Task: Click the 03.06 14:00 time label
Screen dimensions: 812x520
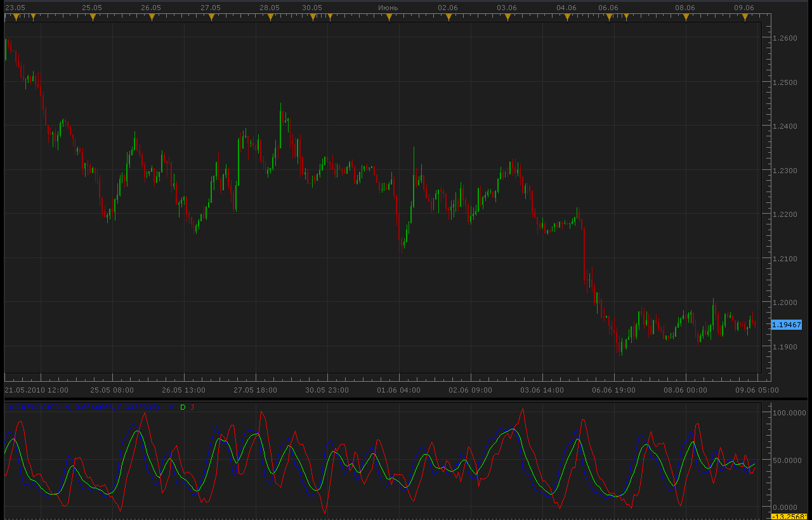Action: [542, 390]
